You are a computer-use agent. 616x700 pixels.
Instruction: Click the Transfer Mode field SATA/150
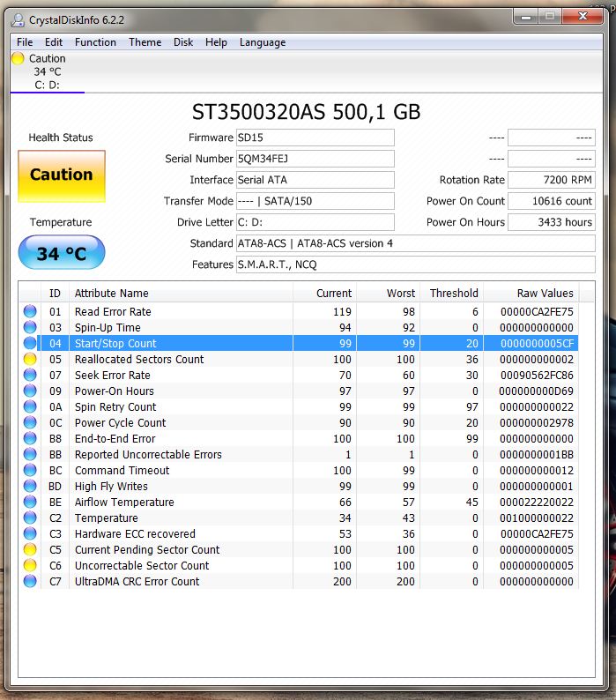point(315,201)
